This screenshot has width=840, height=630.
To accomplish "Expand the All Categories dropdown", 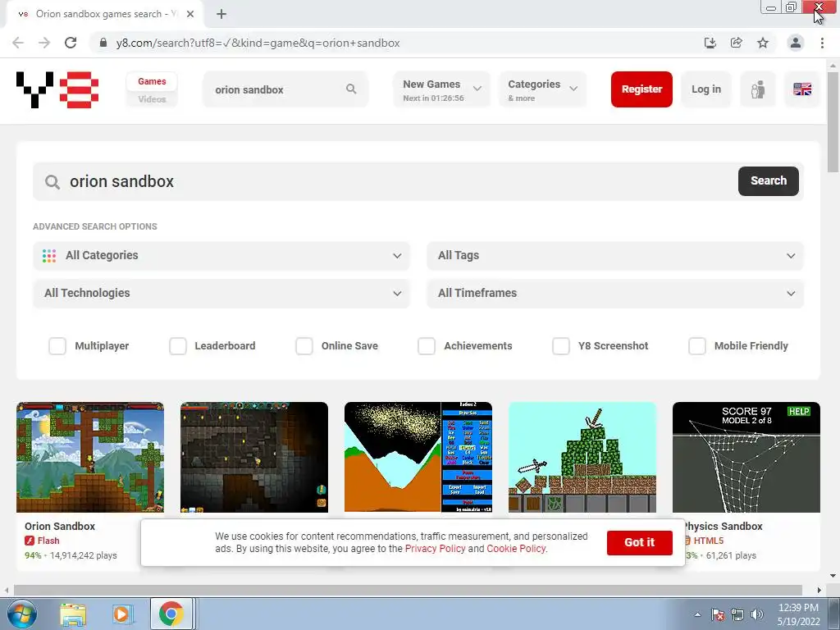I will (221, 256).
